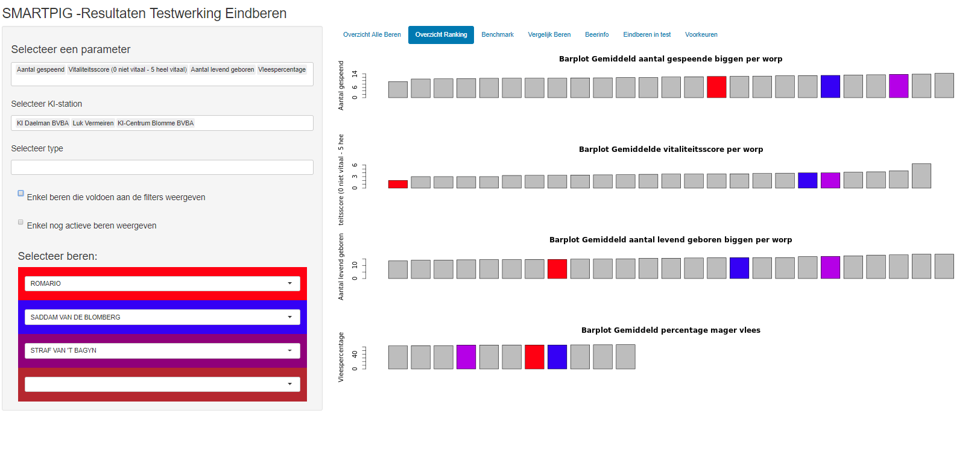Toggle 'Enkel nog actieve beren weergeven' checkbox
Screen dimensions: 980x460
click(21, 222)
